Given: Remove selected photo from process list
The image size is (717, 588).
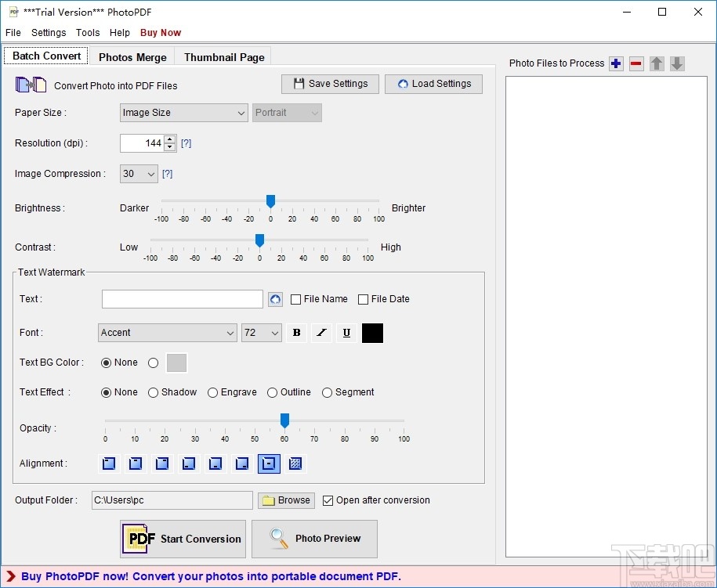Looking at the screenshot, I should [636, 63].
